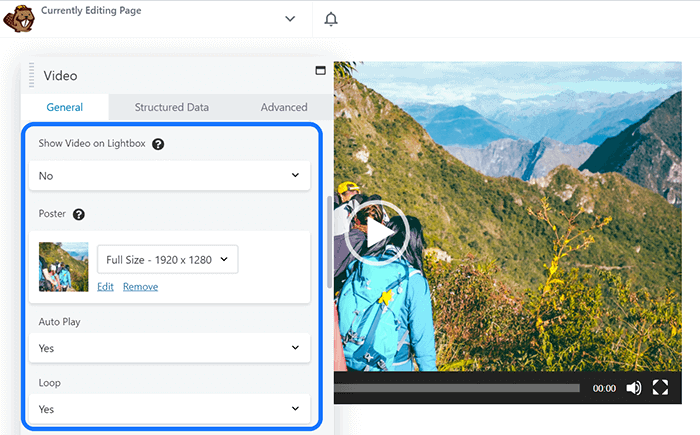Open the Auto Play dropdown
Screen dimensions: 700x435
pos(169,348)
